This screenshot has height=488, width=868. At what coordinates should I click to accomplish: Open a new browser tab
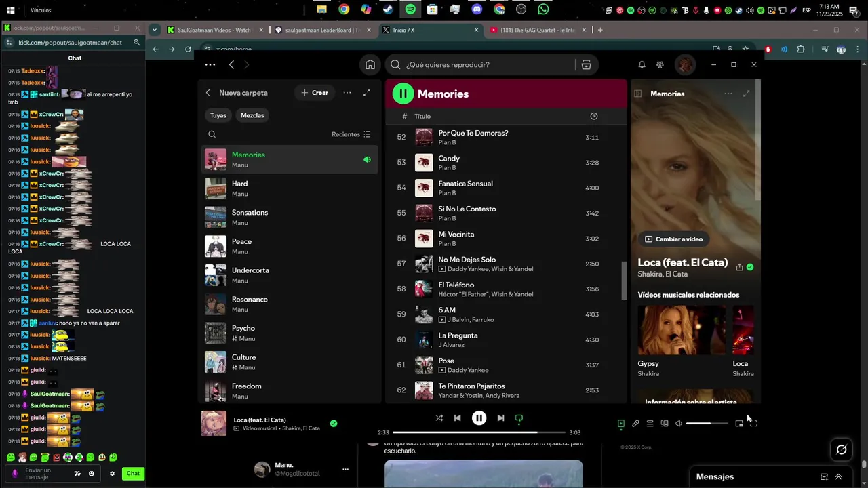point(600,30)
